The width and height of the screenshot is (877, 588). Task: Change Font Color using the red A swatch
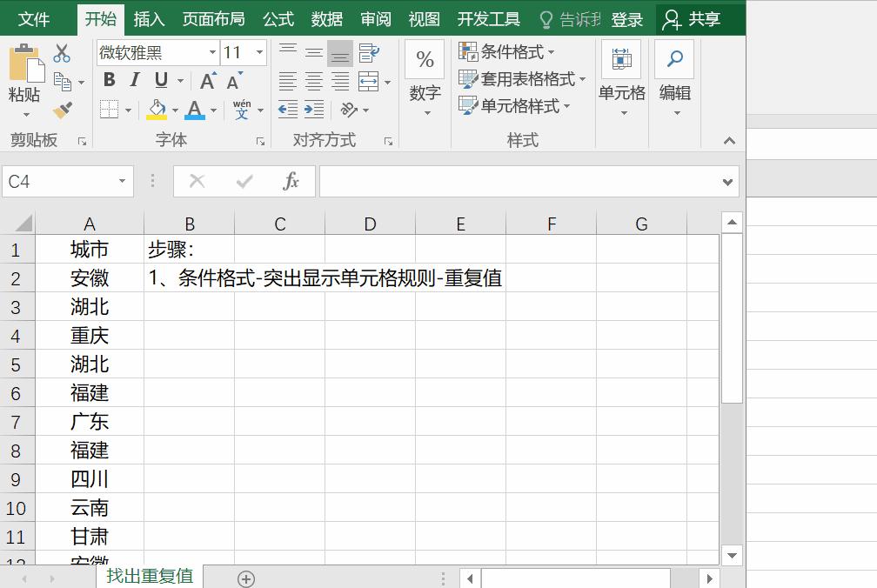(x=193, y=110)
